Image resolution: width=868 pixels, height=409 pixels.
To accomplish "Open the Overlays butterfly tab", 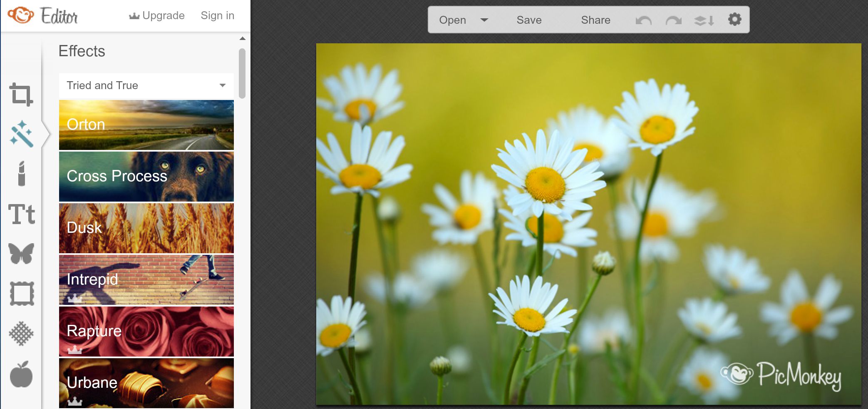I will coord(21,254).
